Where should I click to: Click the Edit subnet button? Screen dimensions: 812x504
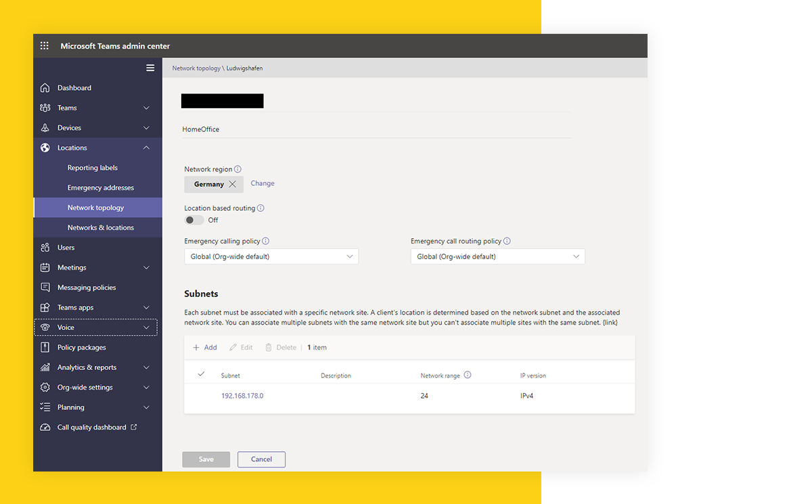point(241,347)
